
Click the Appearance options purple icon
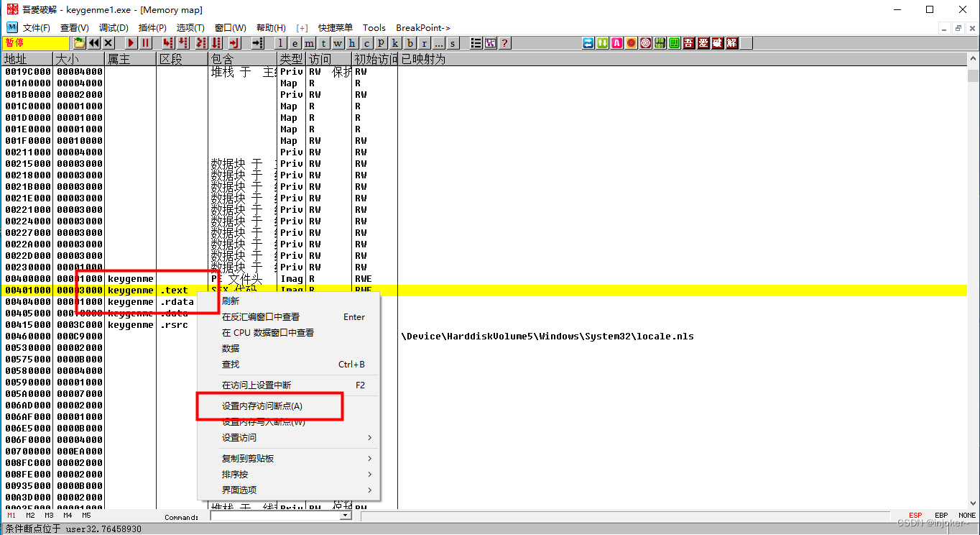pos(490,43)
